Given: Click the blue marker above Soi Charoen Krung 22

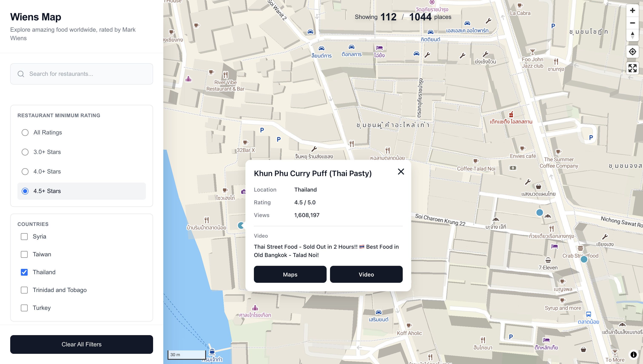Looking at the screenshot, I should click(x=539, y=213).
